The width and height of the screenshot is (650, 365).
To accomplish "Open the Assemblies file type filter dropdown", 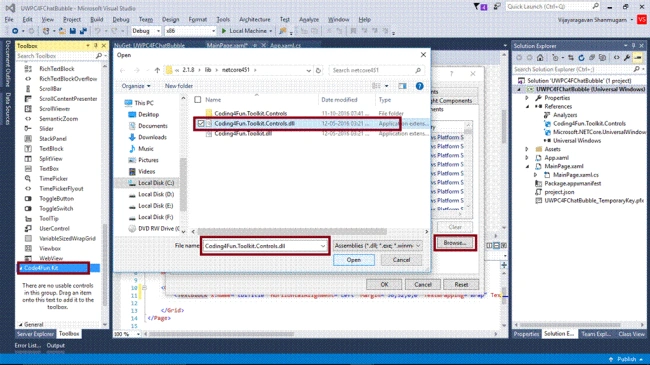I will (377, 246).
